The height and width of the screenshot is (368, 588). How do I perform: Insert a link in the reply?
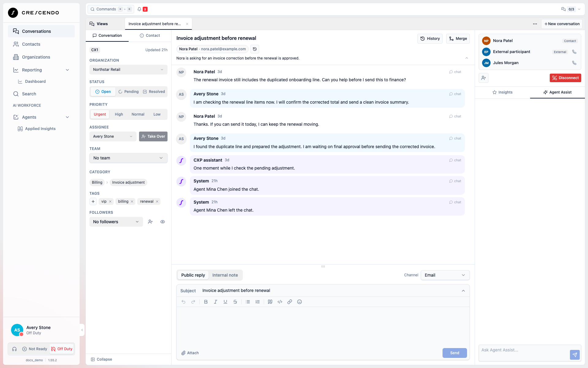(290, 302)
